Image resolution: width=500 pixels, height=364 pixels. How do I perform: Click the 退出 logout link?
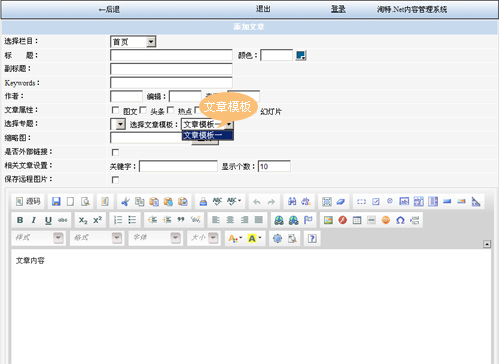tap(263, 9)
